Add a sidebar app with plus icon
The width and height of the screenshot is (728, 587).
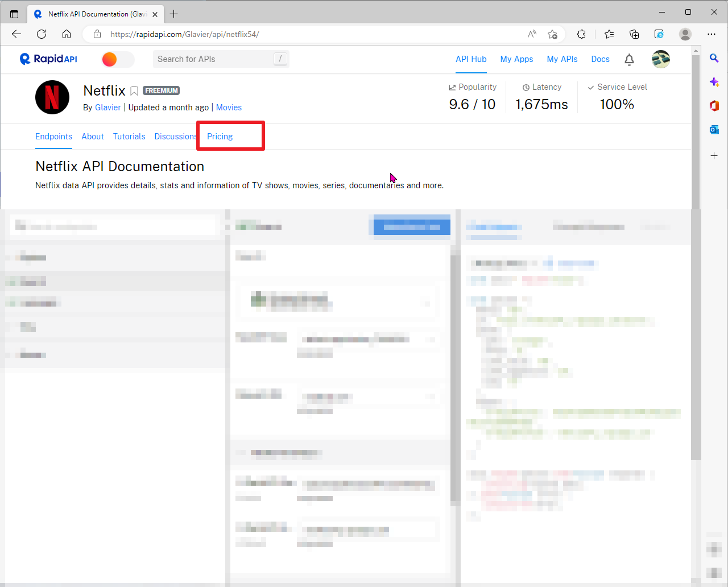pos(714,155)
